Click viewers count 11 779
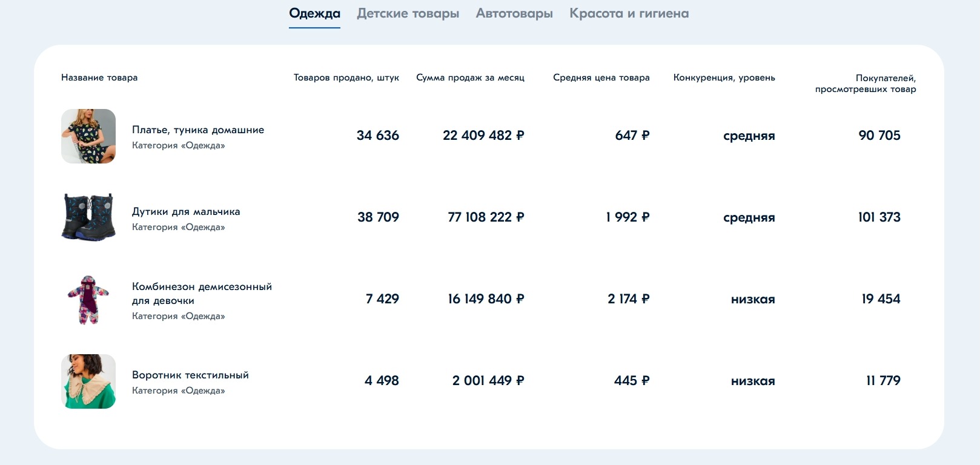 point(884,381)
